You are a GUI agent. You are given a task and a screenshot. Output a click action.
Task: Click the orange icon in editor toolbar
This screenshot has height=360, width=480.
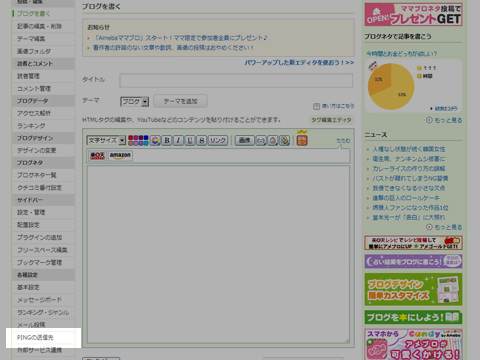[302, 139]
